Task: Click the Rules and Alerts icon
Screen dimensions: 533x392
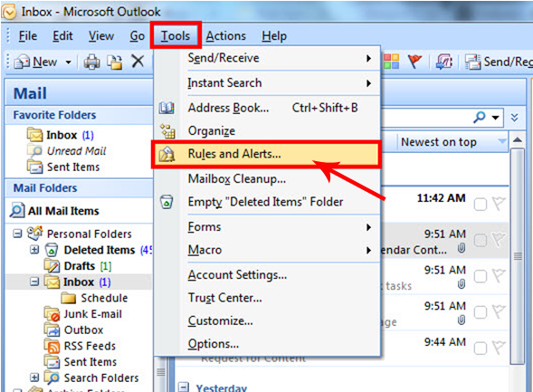Action: pos(167,154)
